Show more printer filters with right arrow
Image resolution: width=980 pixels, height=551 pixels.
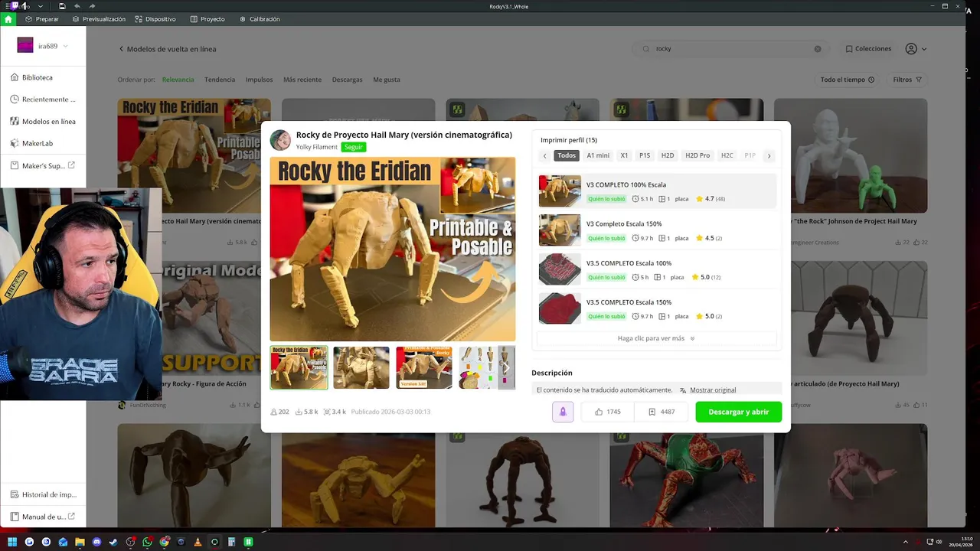[769, 155]
